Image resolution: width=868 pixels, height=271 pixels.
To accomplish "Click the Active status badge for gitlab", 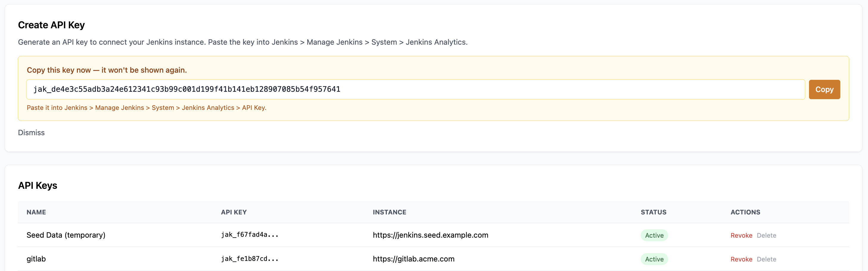I will pyautogui.click(x=654, y=259).
